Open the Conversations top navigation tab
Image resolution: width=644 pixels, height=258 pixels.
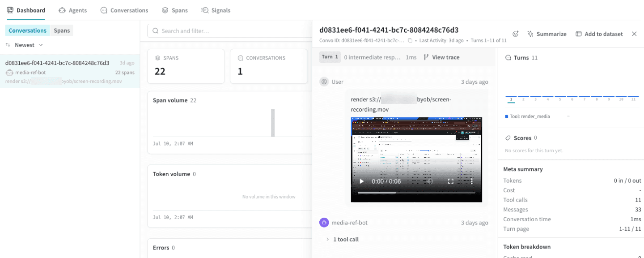(x=124, y=10)
